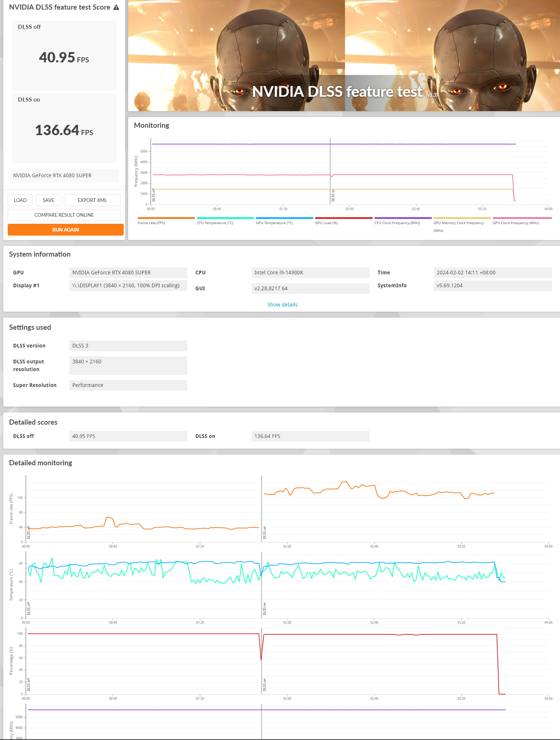This screenshot has height=740, width=560.
Task: Click the DLSS on marker in Monitoring chart
Action: coord(332,196)
